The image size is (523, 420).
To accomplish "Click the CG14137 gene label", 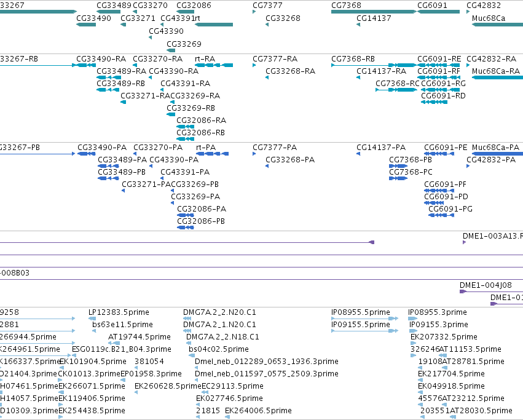I will point(374,18).
